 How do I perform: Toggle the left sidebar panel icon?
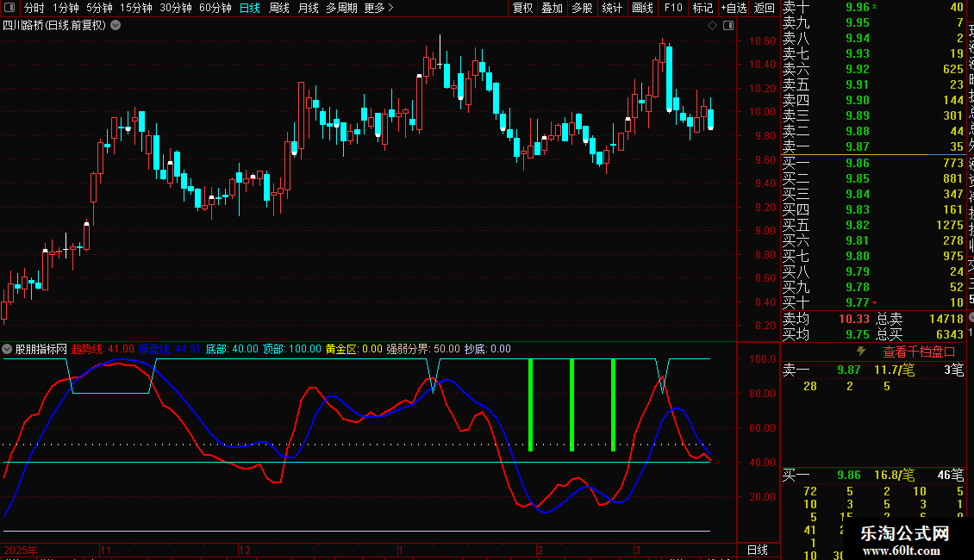tap(9, 8)
